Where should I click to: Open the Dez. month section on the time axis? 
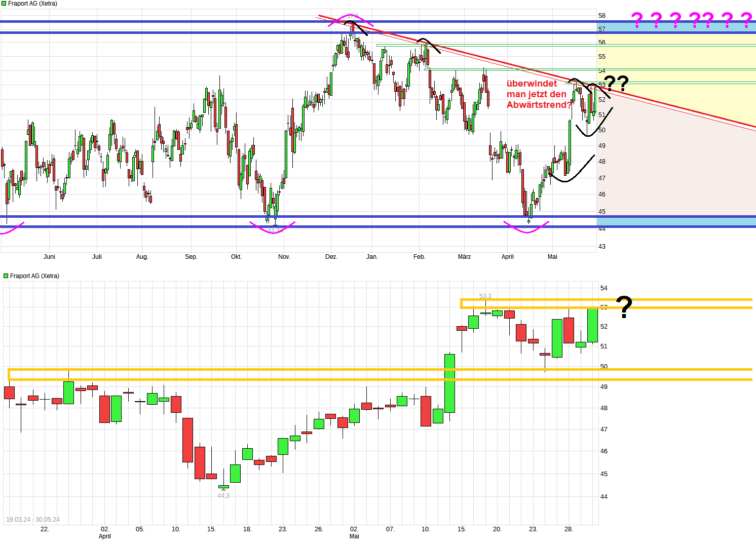tap(332, 257)
